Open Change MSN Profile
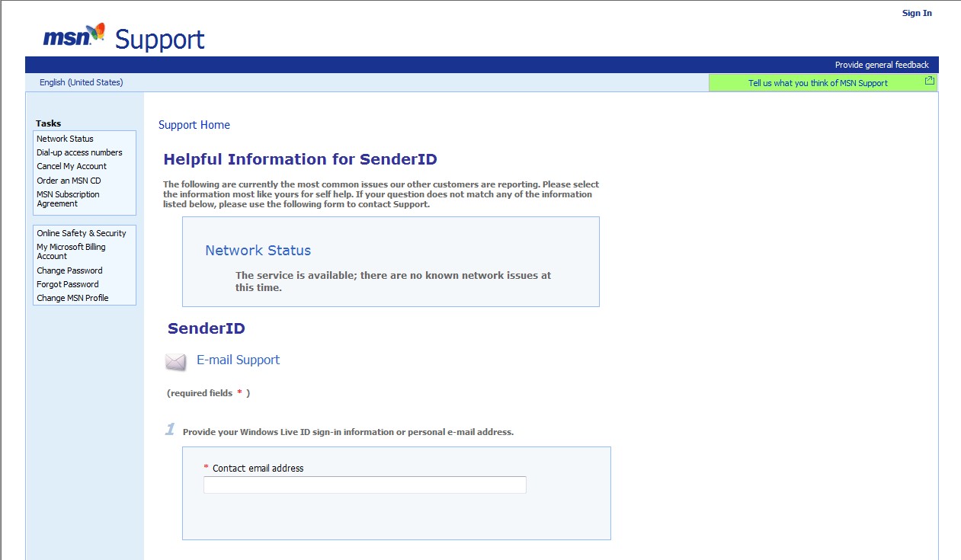 click(x=72, y=298)
